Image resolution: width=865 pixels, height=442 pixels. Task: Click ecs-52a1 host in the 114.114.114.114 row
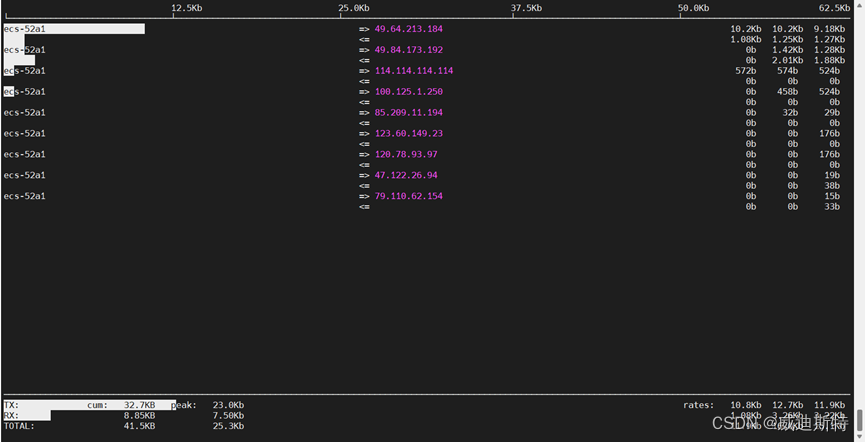pyautogui.click(x=25, y=71)
